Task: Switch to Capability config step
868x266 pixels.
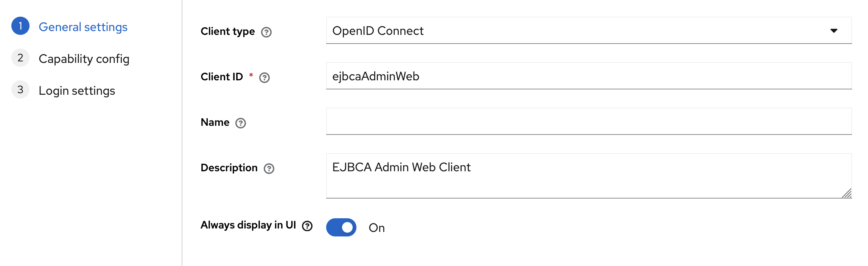Action: click(x=84, y=59)
